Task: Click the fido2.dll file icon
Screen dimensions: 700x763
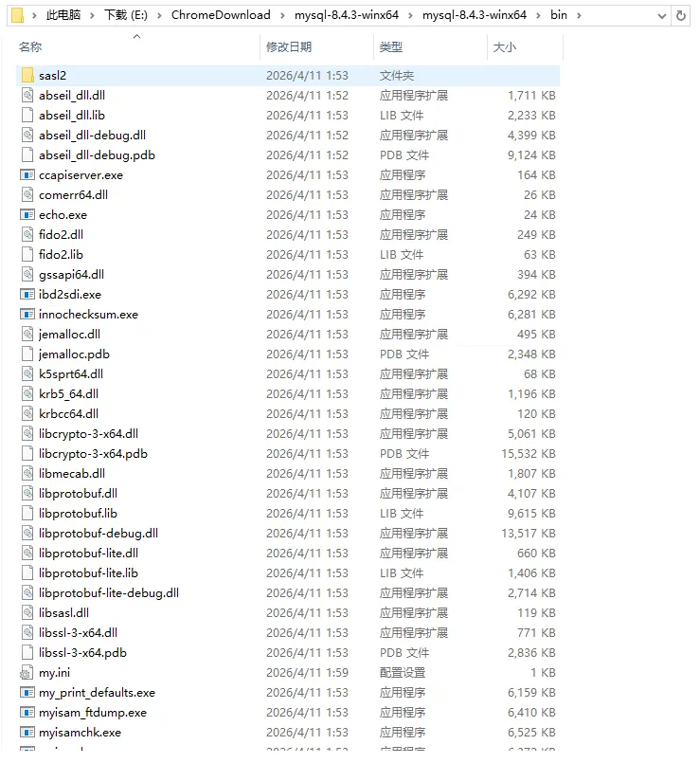Action: pyautogui.click(x=27, y=234)
